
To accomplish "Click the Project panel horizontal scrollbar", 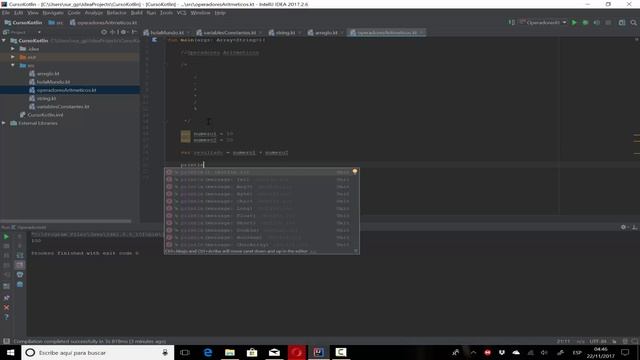I will [x=66, y=221].
